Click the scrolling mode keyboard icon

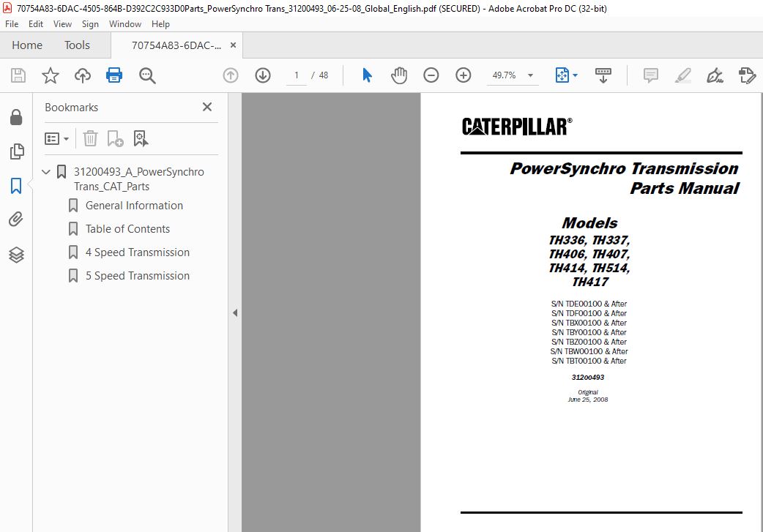(x=603, y=75)
